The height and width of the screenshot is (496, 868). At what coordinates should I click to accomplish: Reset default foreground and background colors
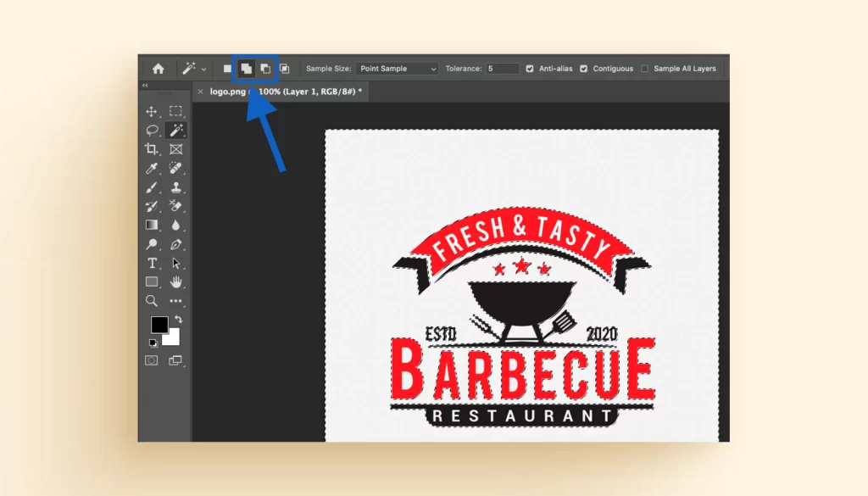(x=153, y=343)
